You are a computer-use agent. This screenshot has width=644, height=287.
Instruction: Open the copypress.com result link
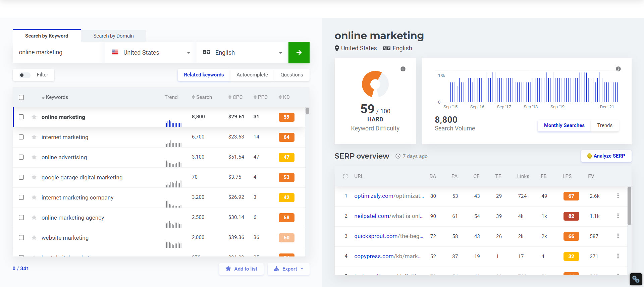click(x=387, y=256)
